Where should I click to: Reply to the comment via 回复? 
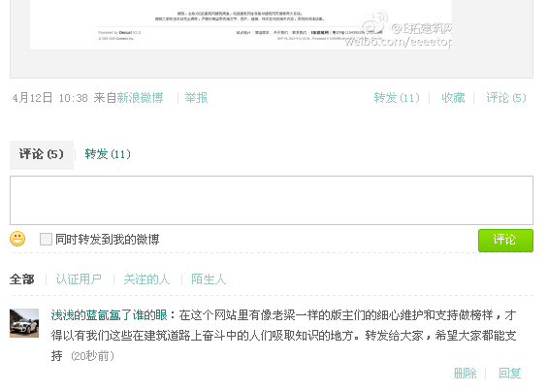[509, 374]
